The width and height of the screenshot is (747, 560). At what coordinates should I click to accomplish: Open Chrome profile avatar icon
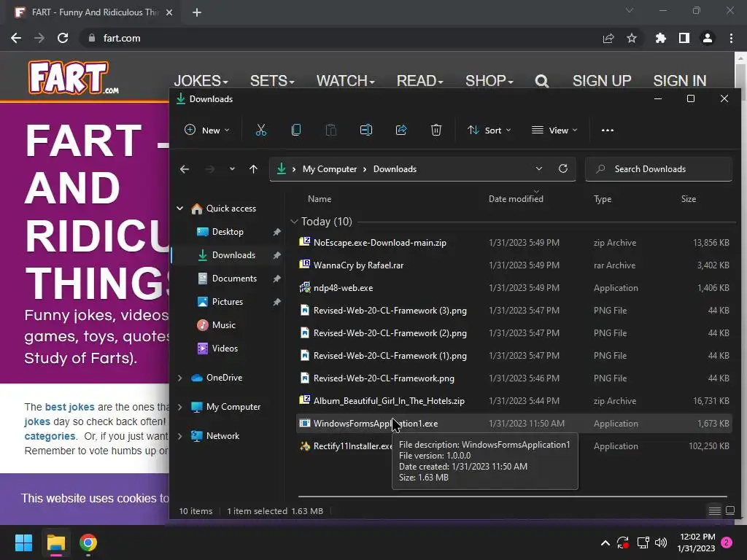tap(708, 38)
